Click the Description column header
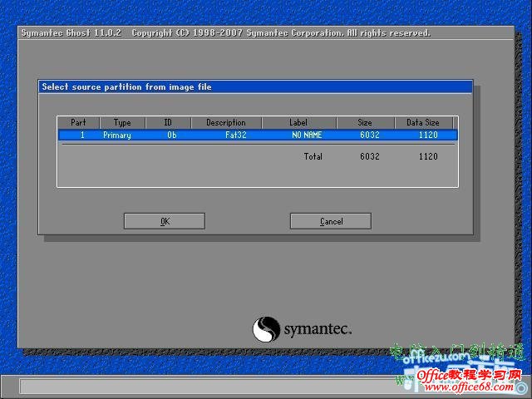The width and height of the screenshot is (532, 399). point(226,122)
